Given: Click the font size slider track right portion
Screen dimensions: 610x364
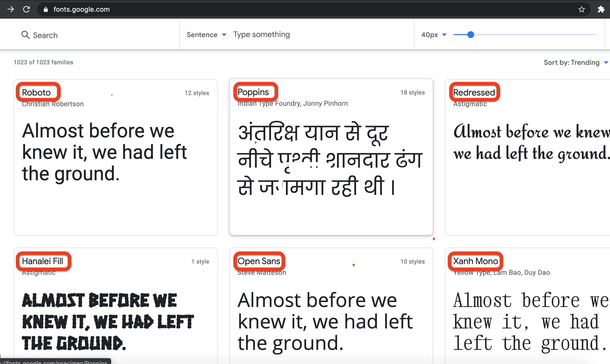Looking at the screenshot, I should (535, 35).
